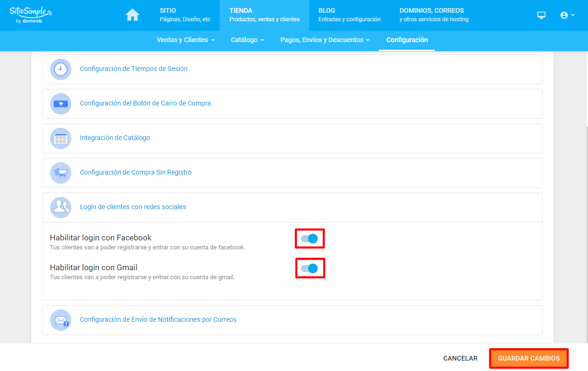Click the fast cart guest checkout icon
Image resolution: width=588 pixels, height=371 pixels.
click(x=61, y=173)
